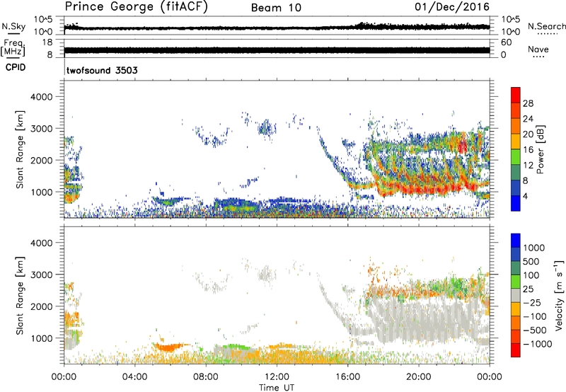Screen dimensions: 566x392
Task: Click the red bottom of velocity colorbar
Action: click(x=516, y=350)
